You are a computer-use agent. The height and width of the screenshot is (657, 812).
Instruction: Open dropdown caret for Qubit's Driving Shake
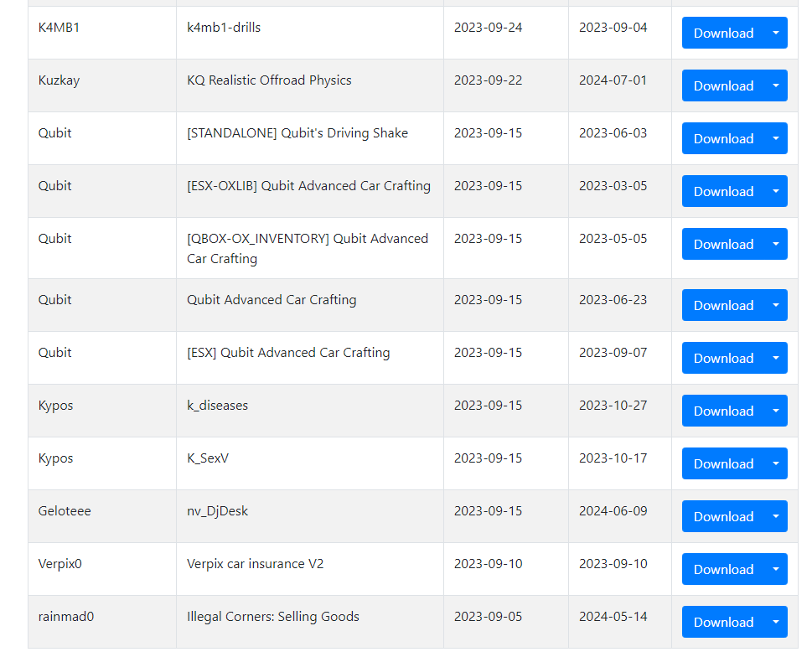(776, 139)
